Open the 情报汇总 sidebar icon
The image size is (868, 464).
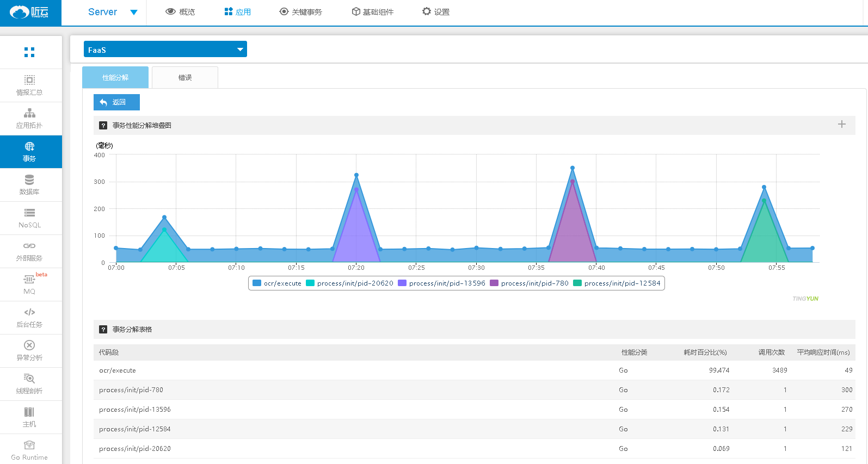click(29, 85)
